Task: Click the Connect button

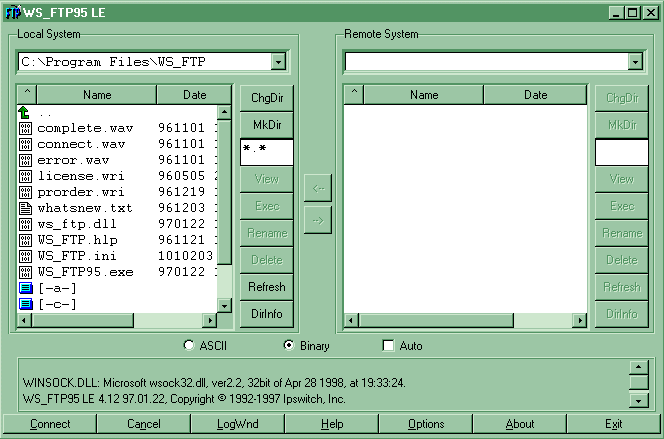Action: [x=50, y=424]
